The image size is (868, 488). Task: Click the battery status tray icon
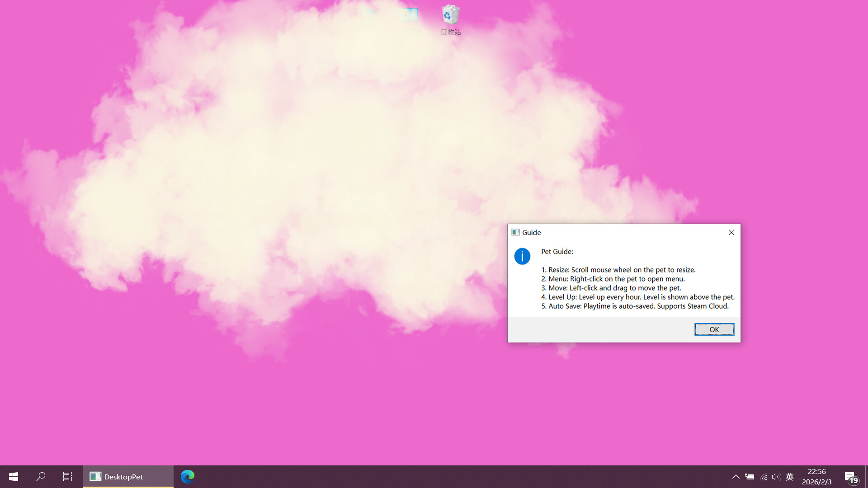(750, 477)
